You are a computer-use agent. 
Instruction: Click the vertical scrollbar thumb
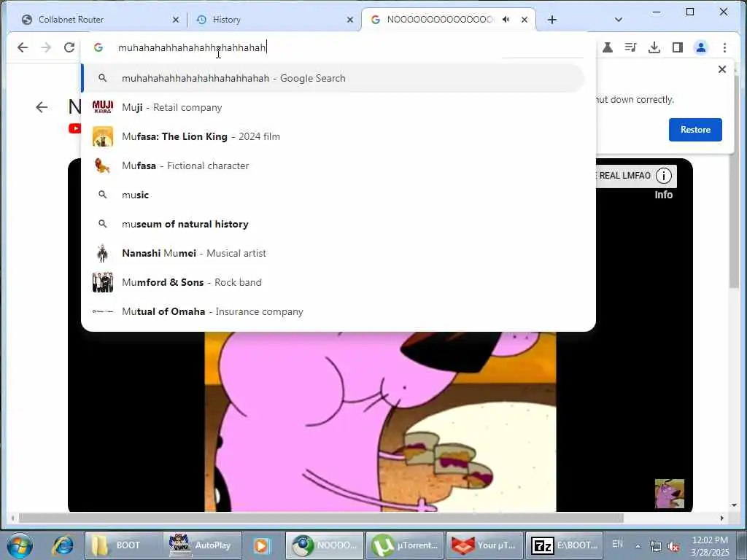pyautogui.click(x=734, y=181)
